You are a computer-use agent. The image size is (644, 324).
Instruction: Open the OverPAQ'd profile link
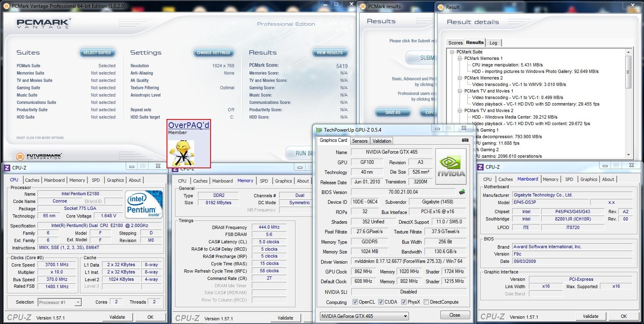tap(189, 125)
